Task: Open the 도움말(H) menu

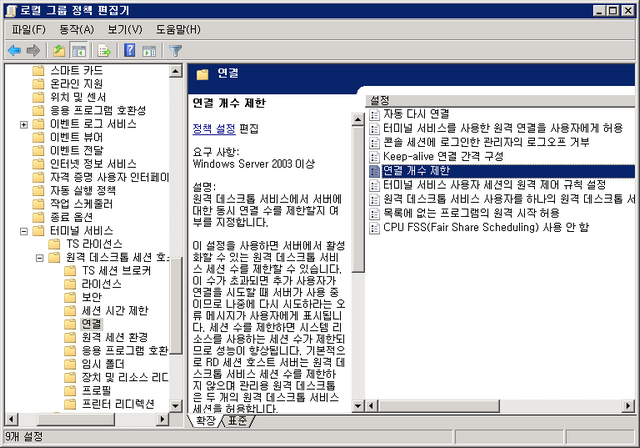Action: (x=178, y=29)
